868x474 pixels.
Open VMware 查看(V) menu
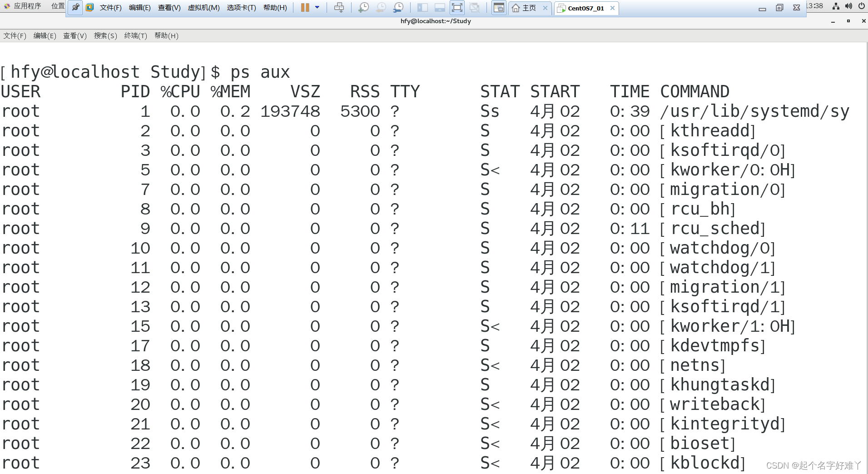[x=169, y=8]
